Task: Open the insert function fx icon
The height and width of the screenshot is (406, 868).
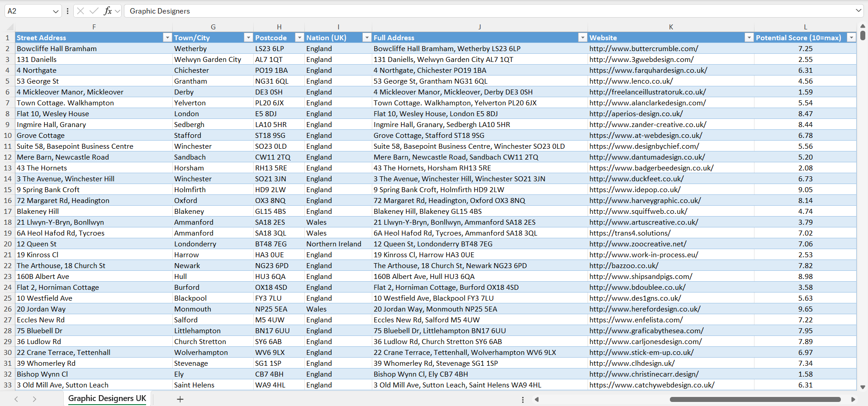Action: pyautogui.click(x=108, y=11)
